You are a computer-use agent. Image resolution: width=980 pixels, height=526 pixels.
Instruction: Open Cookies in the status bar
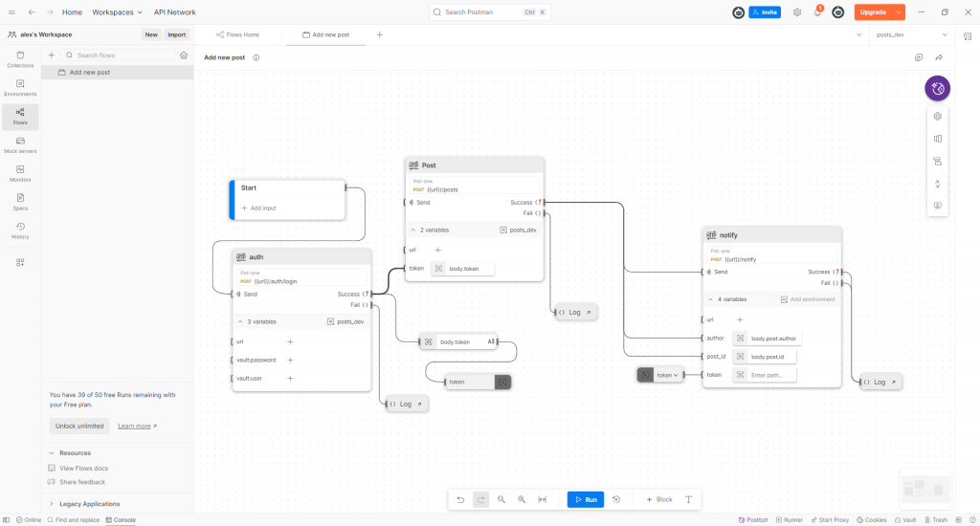[x=871, y=519]
